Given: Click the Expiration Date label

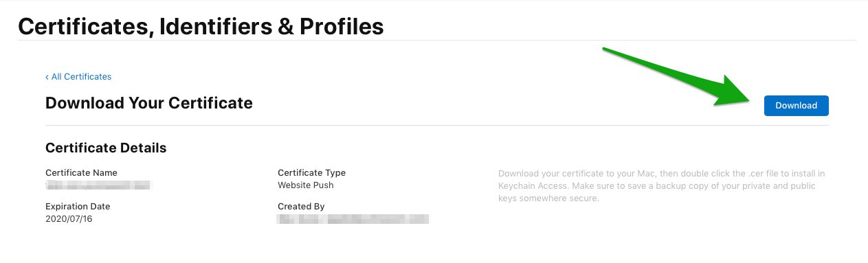Looking at the screenshot, I should tap(78, 207).
